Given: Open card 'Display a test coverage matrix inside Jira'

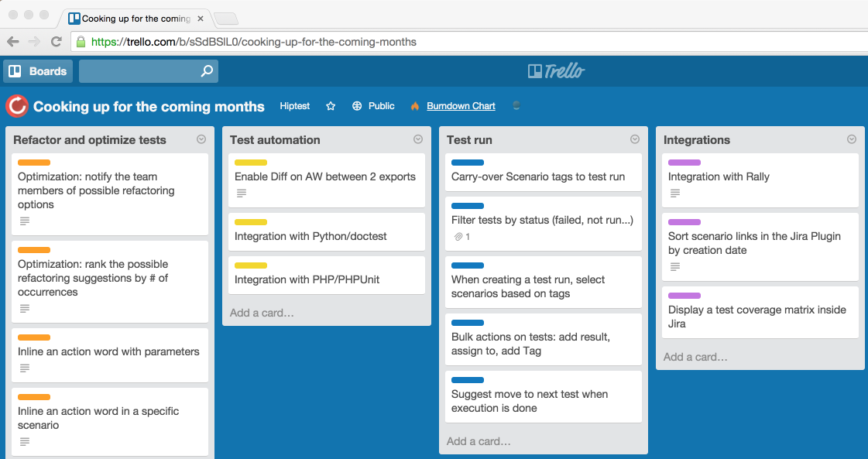Looking at the screenshot, I should pos(760,312).
